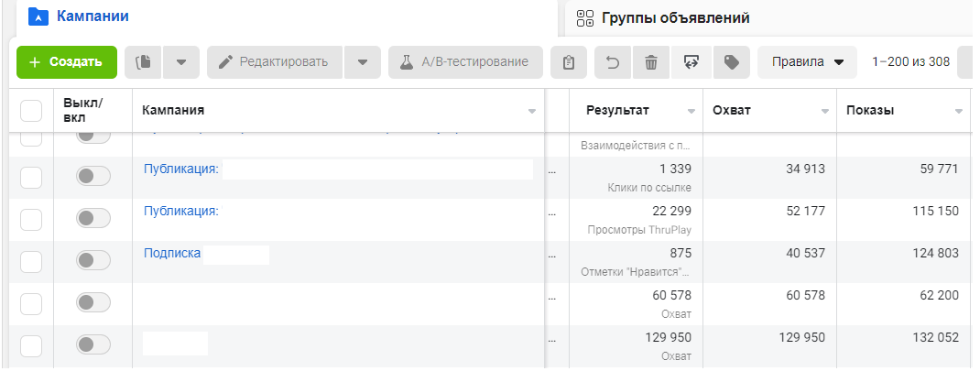Open the Подписка campaign link

tap(172, 253)
